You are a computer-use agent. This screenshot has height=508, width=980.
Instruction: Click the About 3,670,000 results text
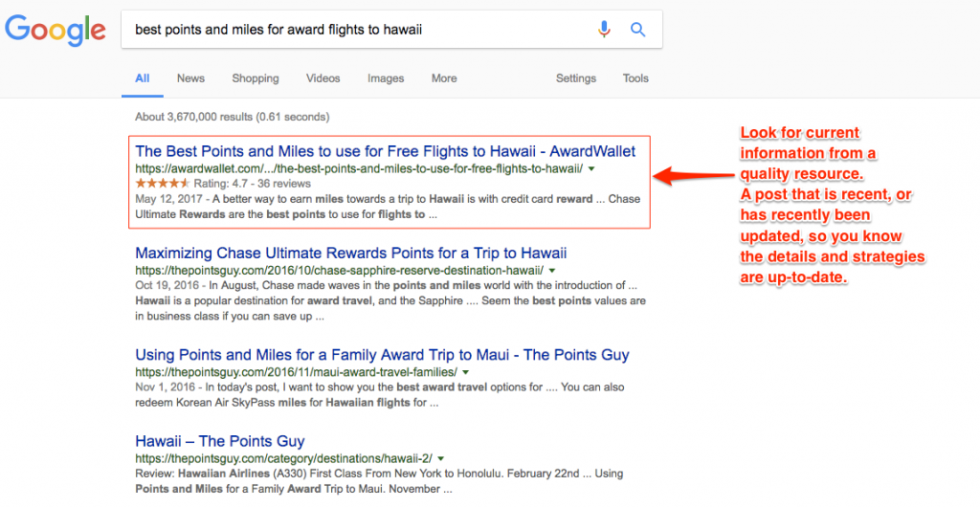point(233,117)
